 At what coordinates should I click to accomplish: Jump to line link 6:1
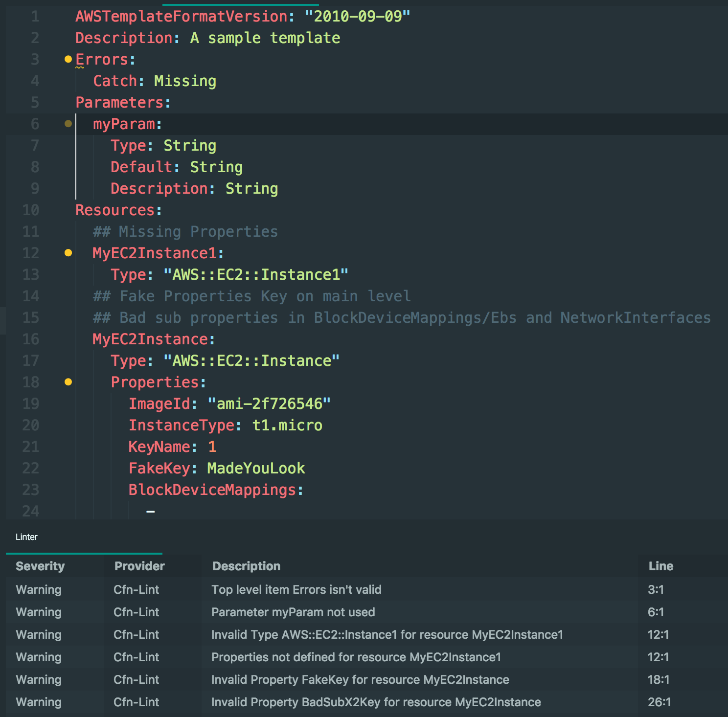pyautogui.click(x=656, y=612)
